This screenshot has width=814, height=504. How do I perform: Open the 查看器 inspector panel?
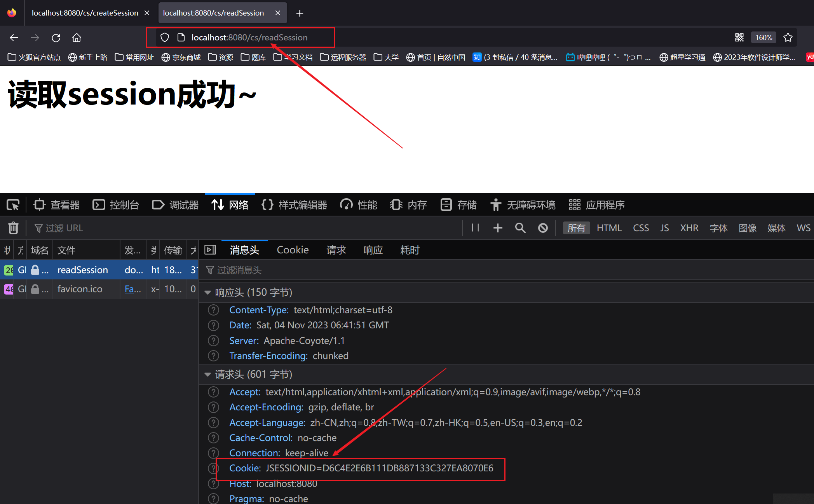click(x=56, y=205)
